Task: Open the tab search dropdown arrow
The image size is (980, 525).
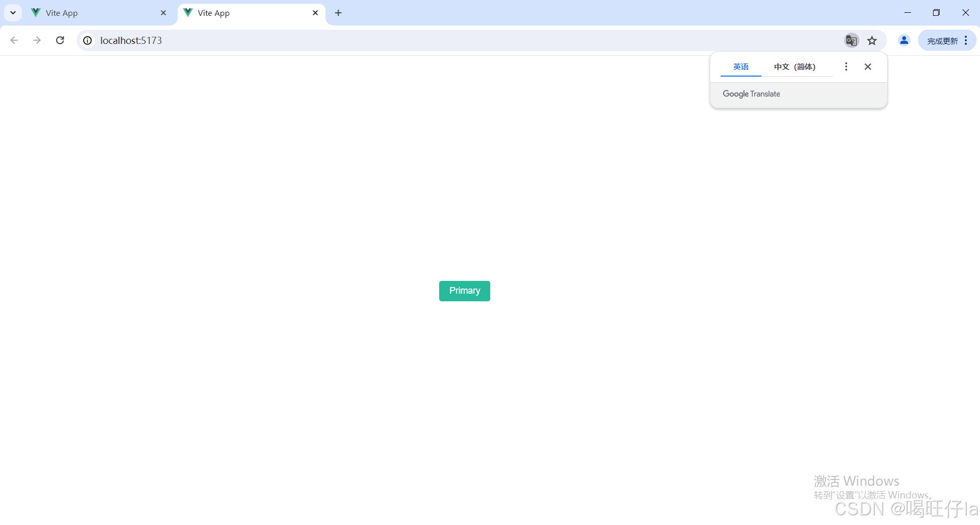Action: tap(13, 13)
